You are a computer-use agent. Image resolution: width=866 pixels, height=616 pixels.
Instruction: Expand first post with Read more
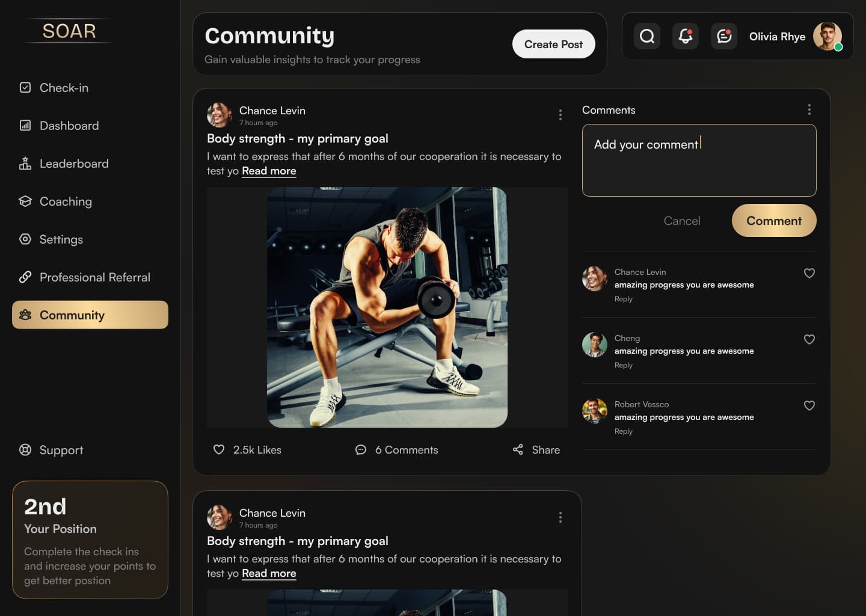coord(269,171)
